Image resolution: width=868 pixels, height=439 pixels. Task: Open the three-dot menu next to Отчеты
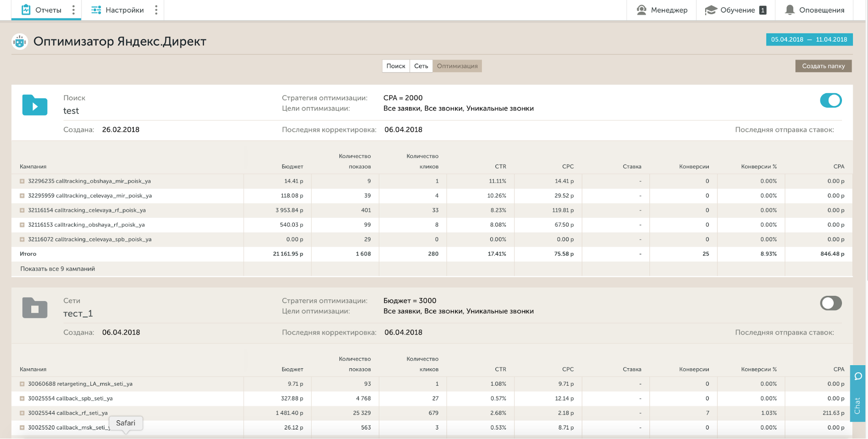[73, 10]
